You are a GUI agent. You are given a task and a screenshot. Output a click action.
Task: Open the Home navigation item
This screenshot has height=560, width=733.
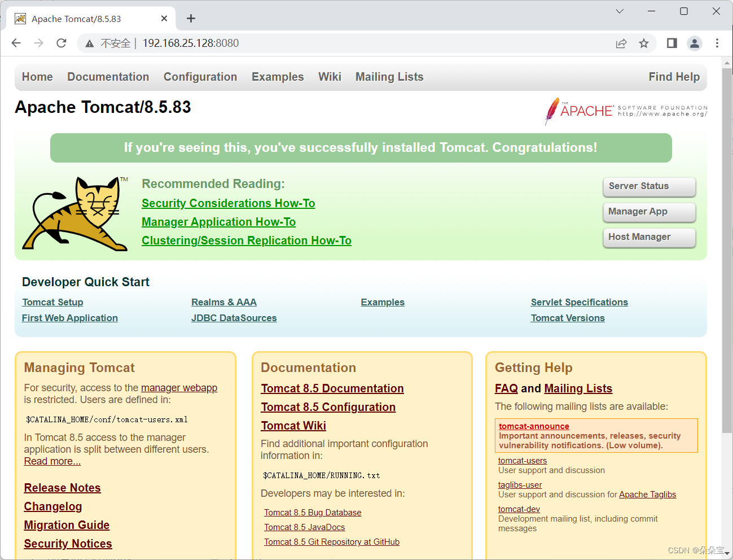tap(37, 77)
